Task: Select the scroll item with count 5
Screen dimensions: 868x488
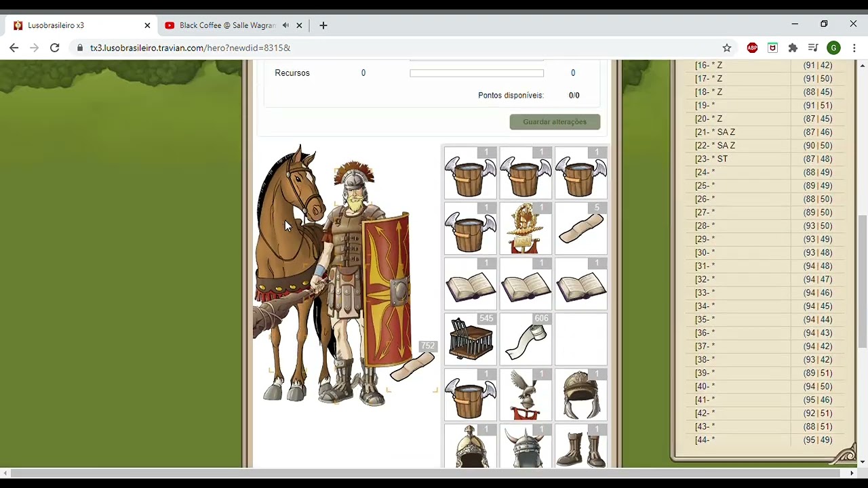Action: coord(581,228)
